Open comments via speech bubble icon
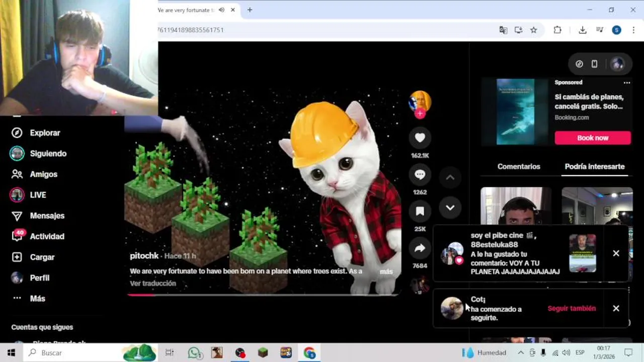644x362 pixels. pyautogui.click(x=420, y=174)
